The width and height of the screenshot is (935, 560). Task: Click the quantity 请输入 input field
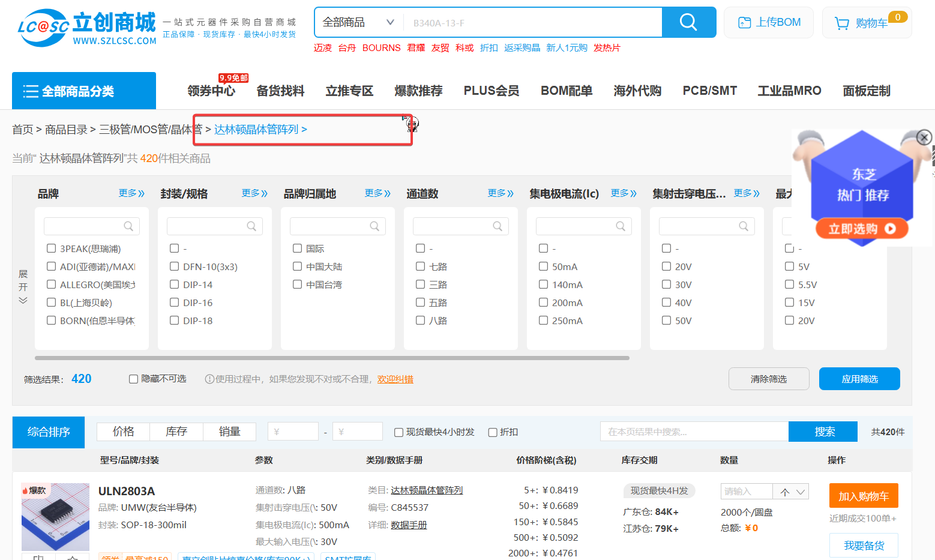pyautogui.click(x=747, y=492)
